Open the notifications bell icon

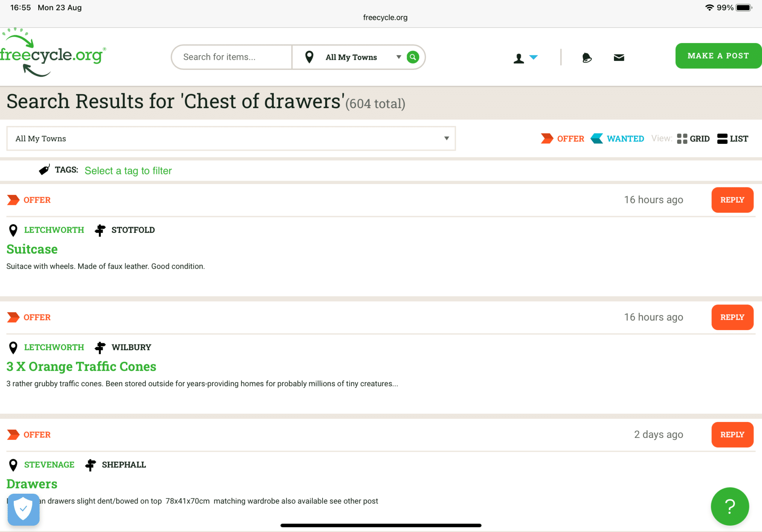coord(586,58)
